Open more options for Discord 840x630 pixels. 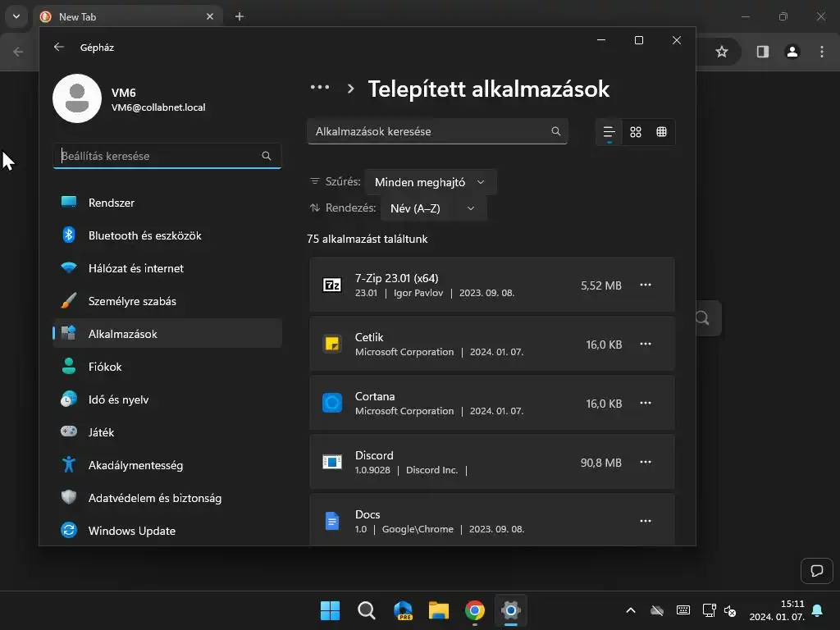646,461
